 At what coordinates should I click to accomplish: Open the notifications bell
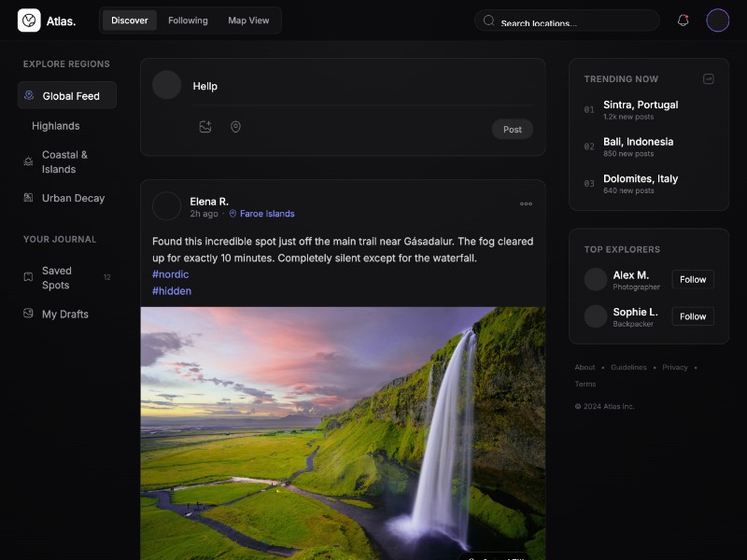(x=683, y=21)
